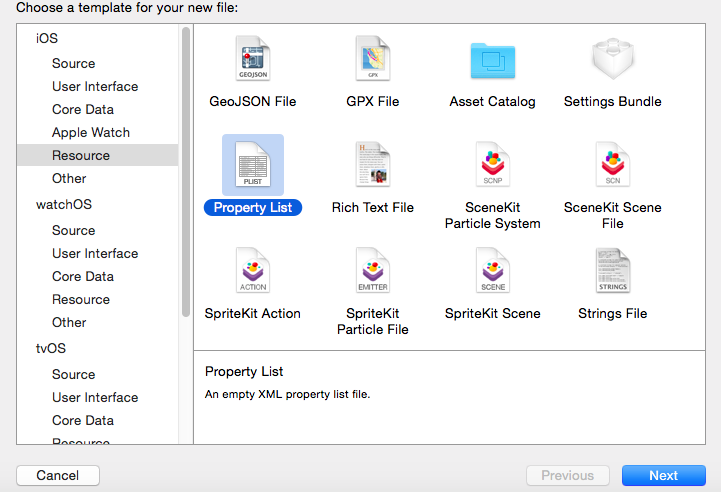
Task: Pick the SceneKit Scene File icon
Action: (x=613, y=166)
